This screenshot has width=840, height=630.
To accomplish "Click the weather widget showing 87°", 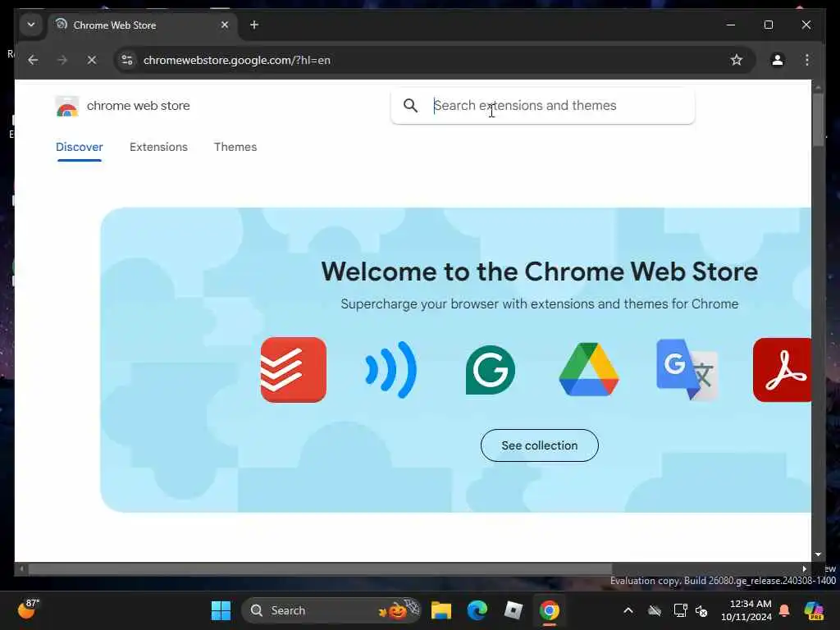I will tap(28, 609).
